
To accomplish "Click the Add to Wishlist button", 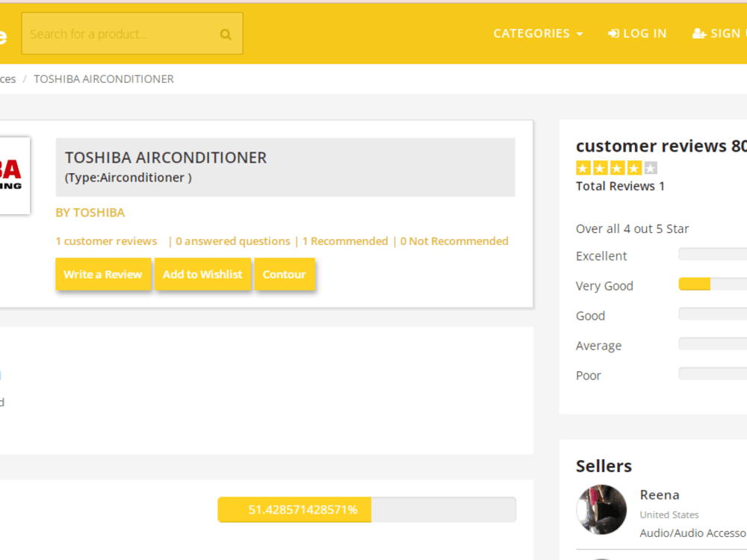I will 202,274.
